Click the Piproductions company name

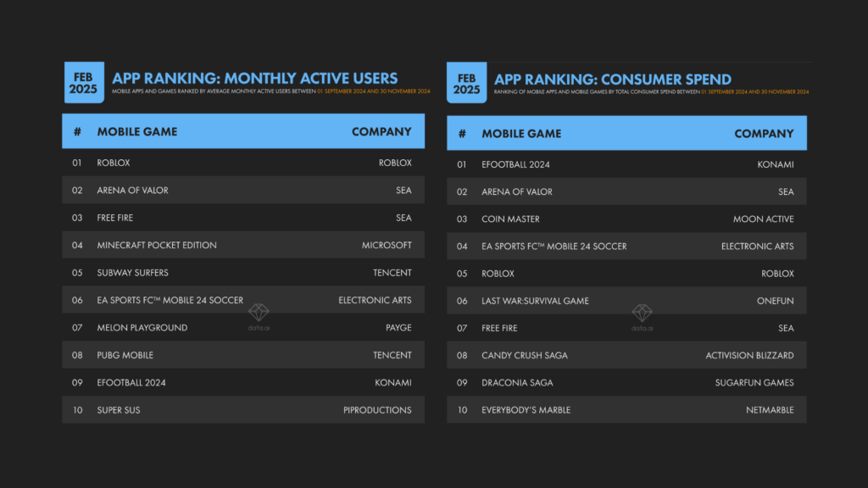click(x=377, y=410)
